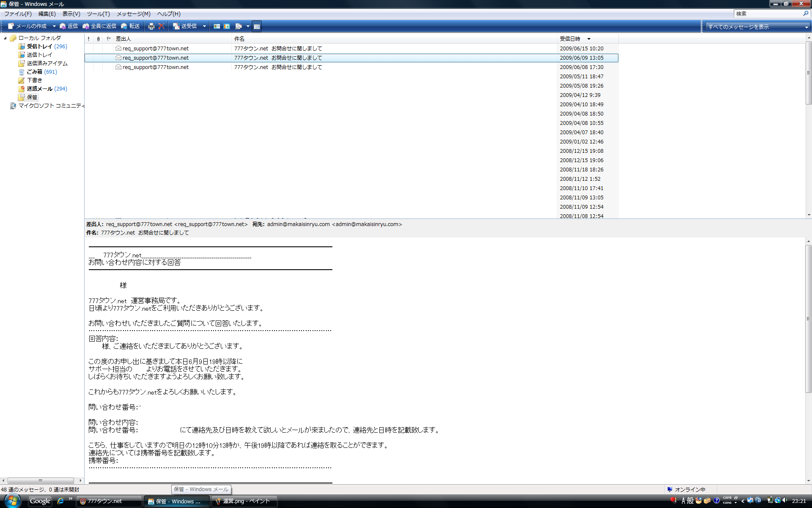Image resolution: width=812 pixels, height=508 pixels.
Task: Delete the message with red X icon
Action: click(161, 26)
